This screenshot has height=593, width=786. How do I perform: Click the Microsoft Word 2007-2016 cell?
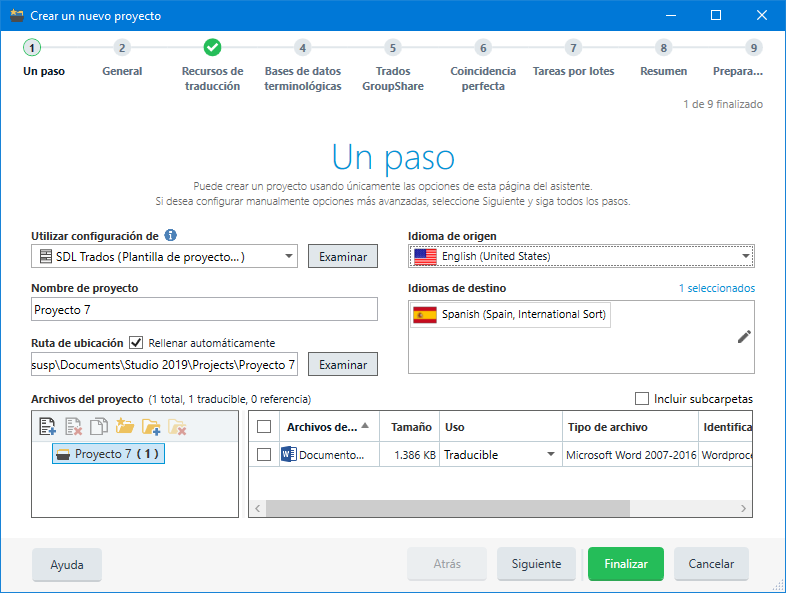[631, 455]
